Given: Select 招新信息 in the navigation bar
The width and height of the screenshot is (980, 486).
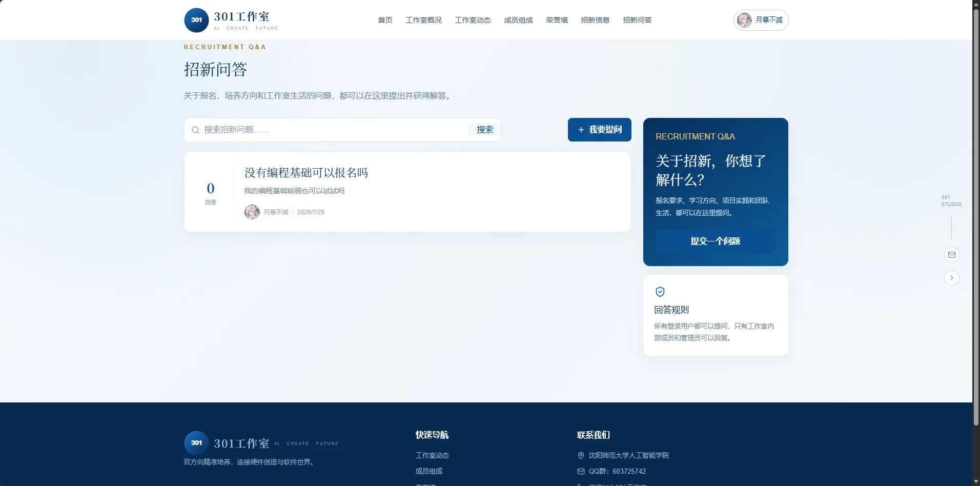Looking at the screenshot, I should click(x=595, y=20).
